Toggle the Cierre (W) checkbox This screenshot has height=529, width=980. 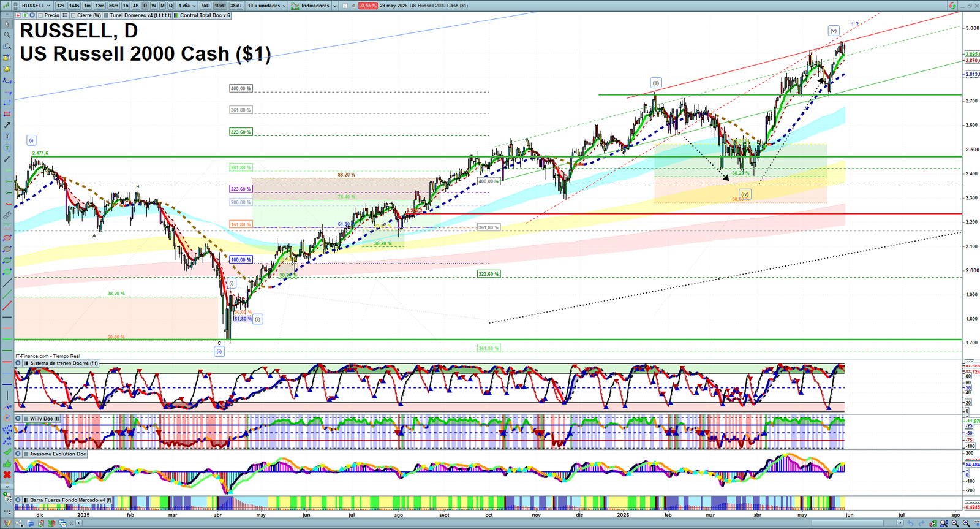73,15
